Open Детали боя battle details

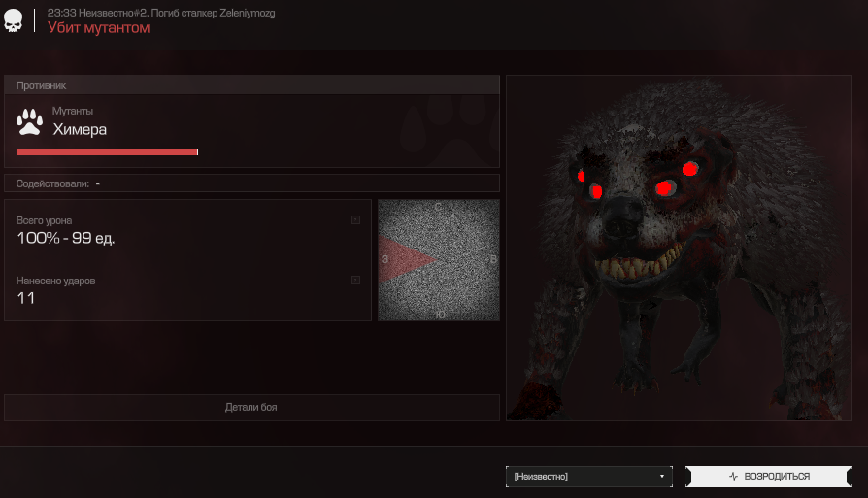coord(251,408)
